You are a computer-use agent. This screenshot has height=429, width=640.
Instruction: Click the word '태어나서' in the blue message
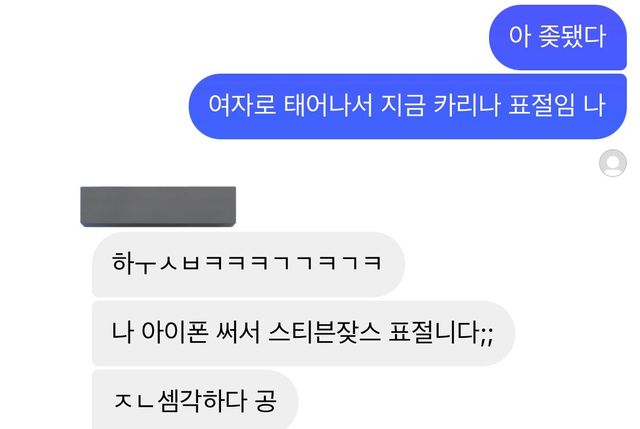328,105
